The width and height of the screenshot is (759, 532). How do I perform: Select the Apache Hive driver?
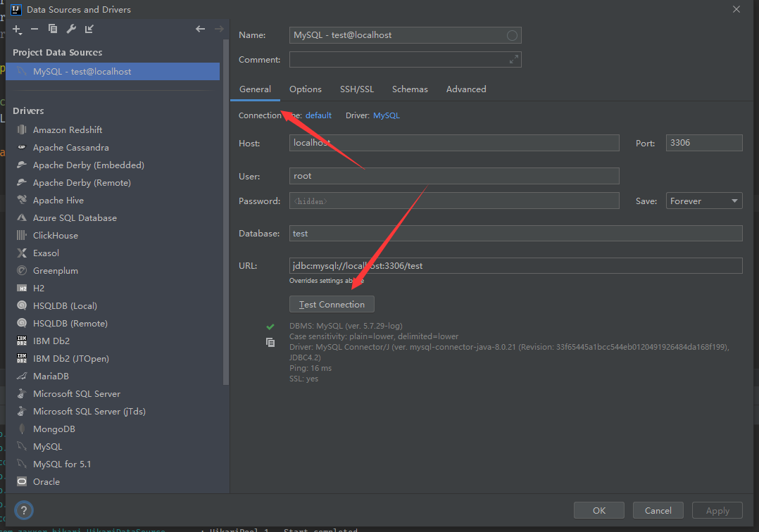[58, 201]
